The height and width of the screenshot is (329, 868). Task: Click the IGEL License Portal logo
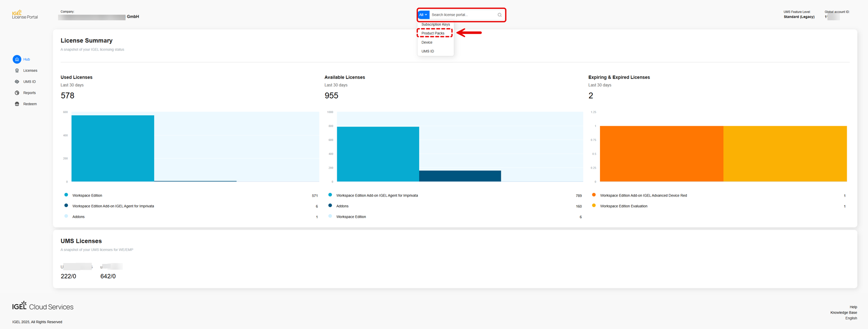tap(25, 14)
